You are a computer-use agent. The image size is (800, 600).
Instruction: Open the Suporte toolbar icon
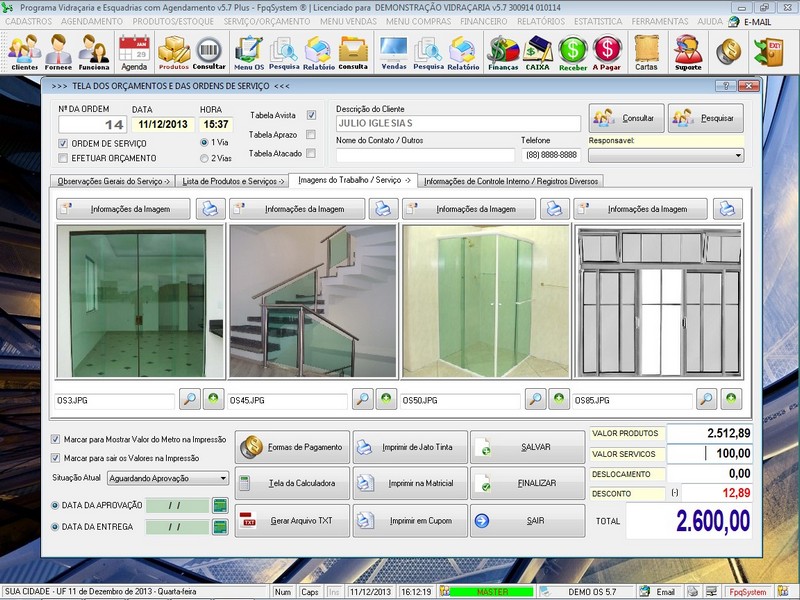point(688,51)
